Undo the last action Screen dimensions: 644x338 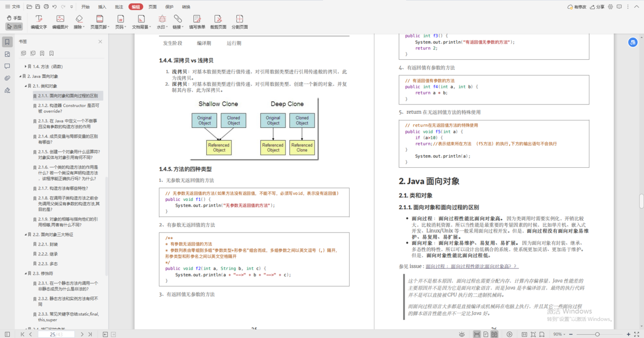tap(55, 7)
